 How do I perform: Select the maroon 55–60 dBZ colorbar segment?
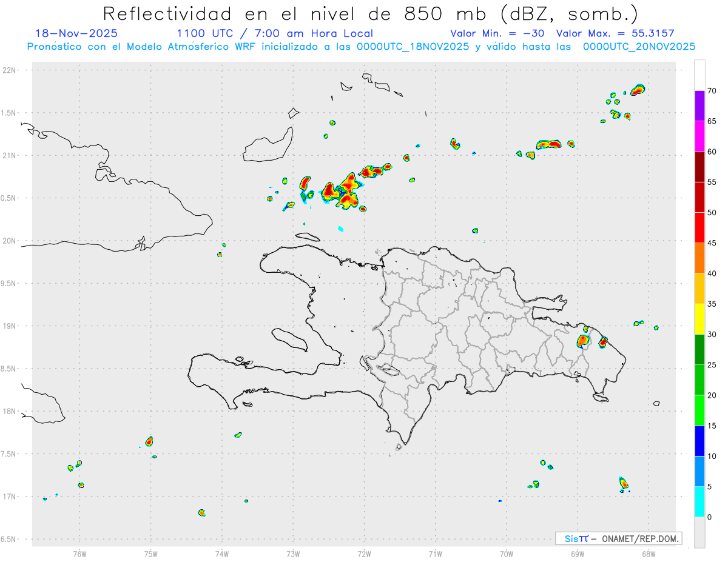pos(699,167)
